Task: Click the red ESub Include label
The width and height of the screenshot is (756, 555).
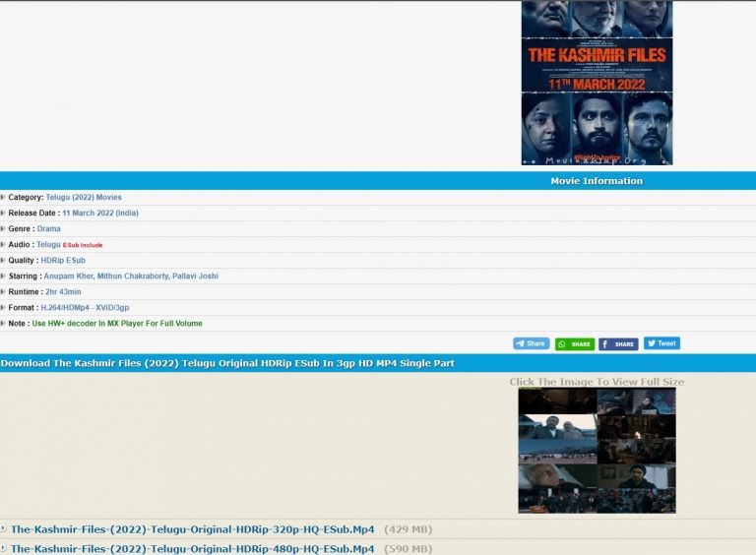Action: (x=83, y=245)
